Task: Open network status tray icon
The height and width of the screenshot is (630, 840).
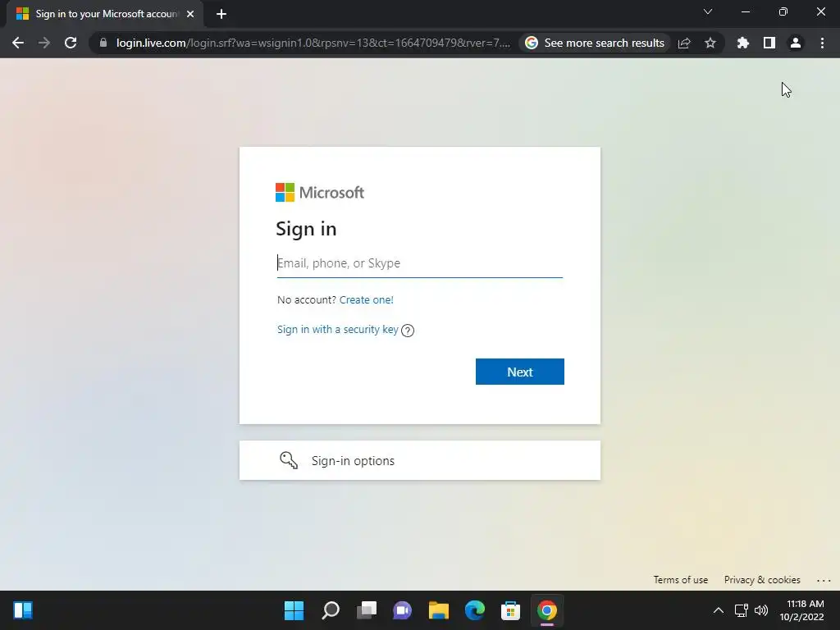Action: [x=742, y=610]
